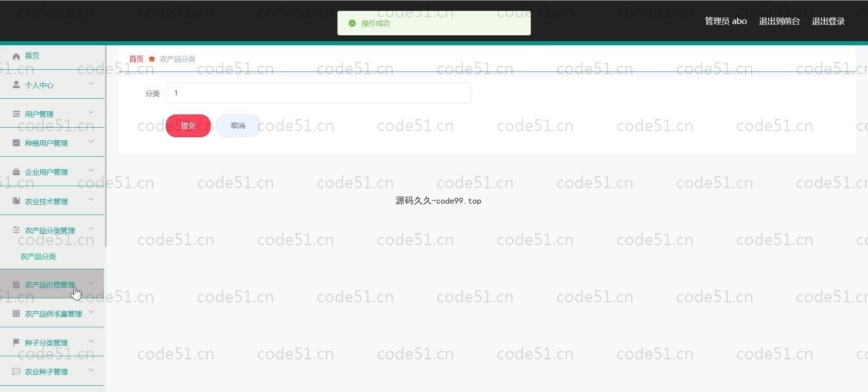Image resolution: width=868 pixels, height=392 pixels.
Task: Expand the 种植用户管理 chevron
Action: point(91,141)
